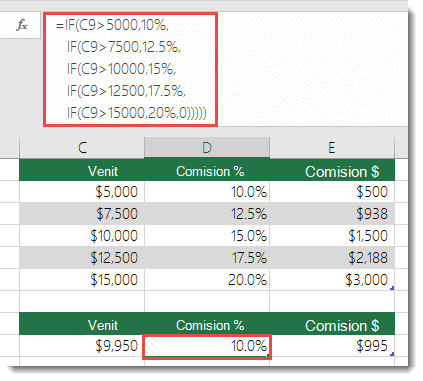The width and height of the screenshot is (423, 381).
Task: Select the $938 commission cell
Action: 332,214
